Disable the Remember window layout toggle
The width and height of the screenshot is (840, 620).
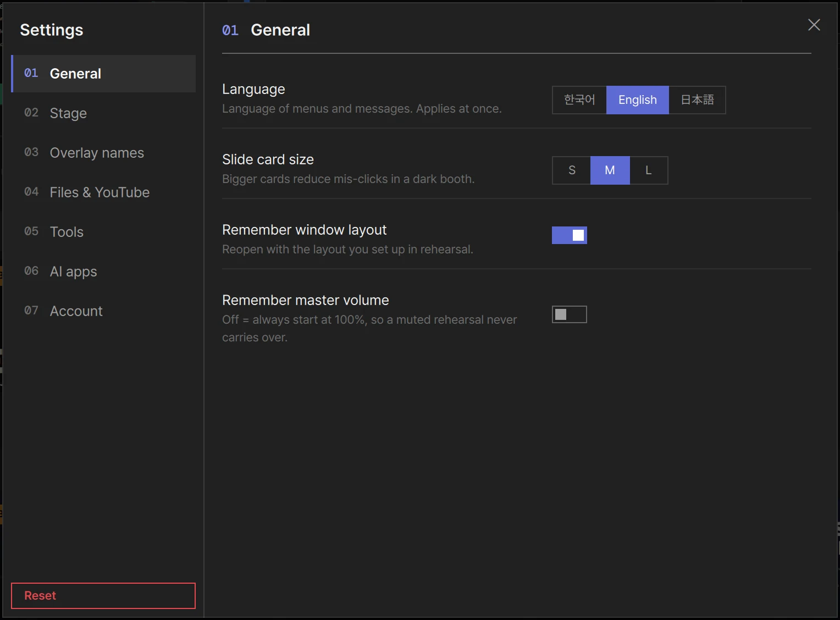click(x=570, y=235)
